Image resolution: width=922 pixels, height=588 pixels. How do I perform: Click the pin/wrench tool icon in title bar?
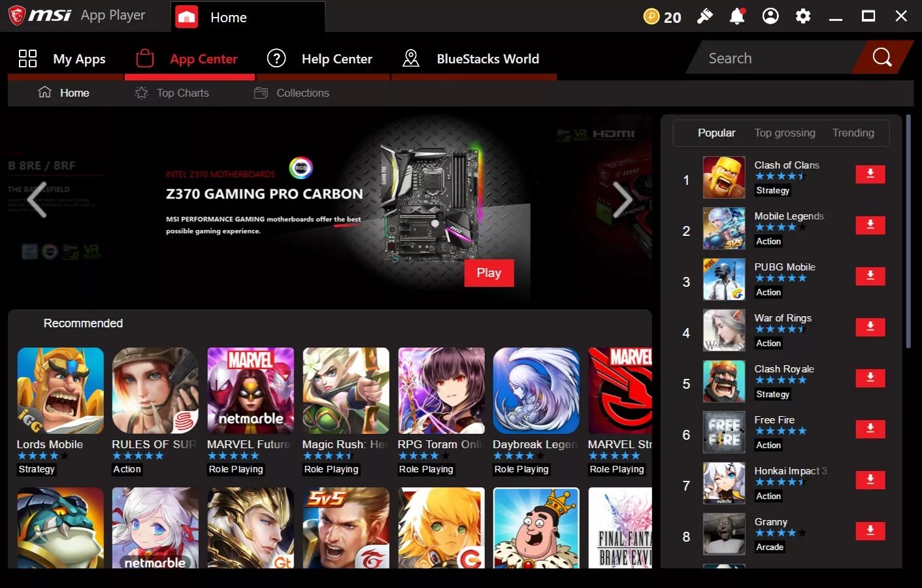pos(704,16)
